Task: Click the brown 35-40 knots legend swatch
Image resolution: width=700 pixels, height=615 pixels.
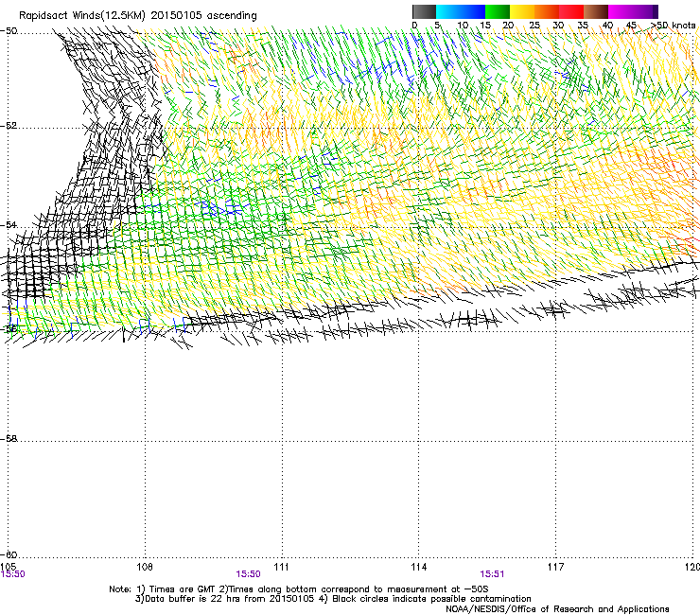Action: tap(596, 11)
